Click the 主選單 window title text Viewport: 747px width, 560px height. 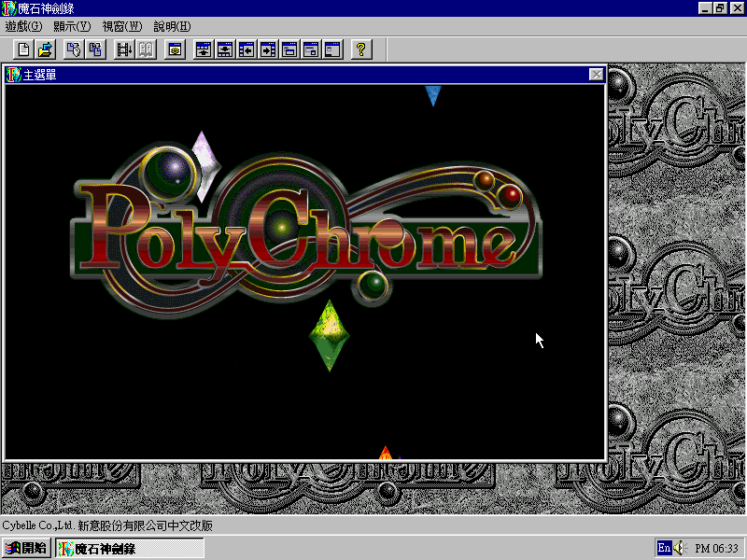coord(39,75)
